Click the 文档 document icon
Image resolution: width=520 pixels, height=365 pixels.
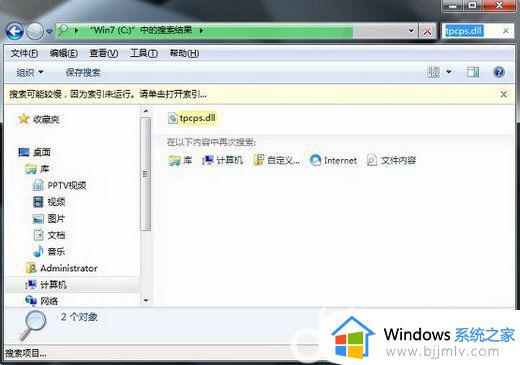(x=38, y=235)
